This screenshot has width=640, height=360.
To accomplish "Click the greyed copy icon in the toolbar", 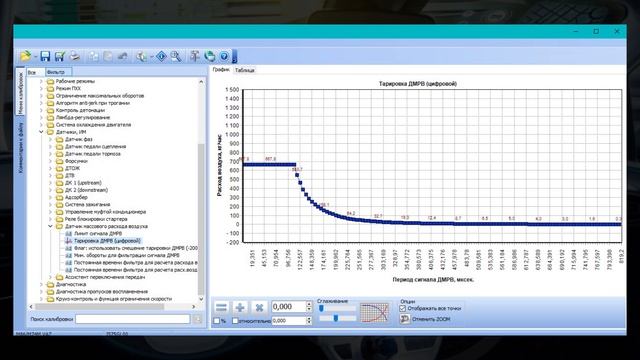I will (x=93, y=56).
